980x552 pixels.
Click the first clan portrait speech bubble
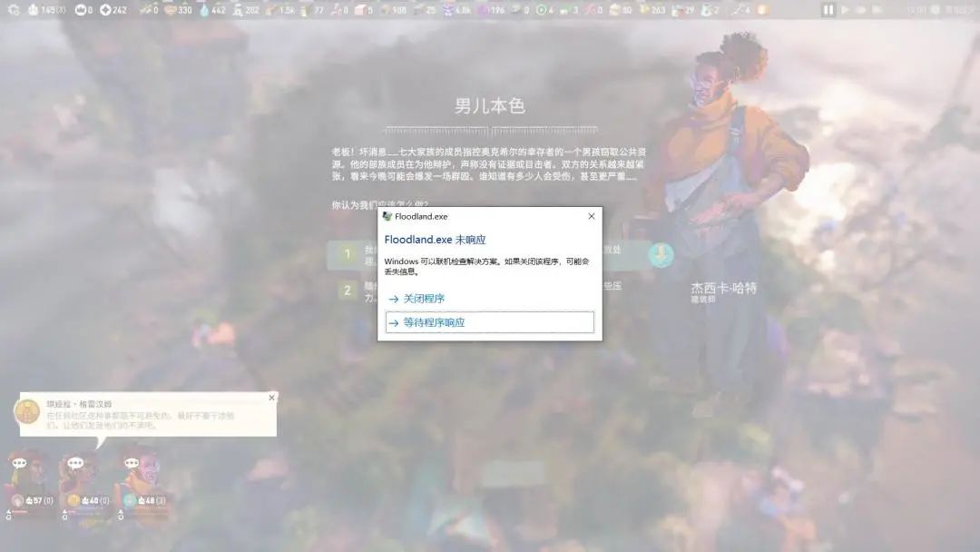click(x=19, y=463)
